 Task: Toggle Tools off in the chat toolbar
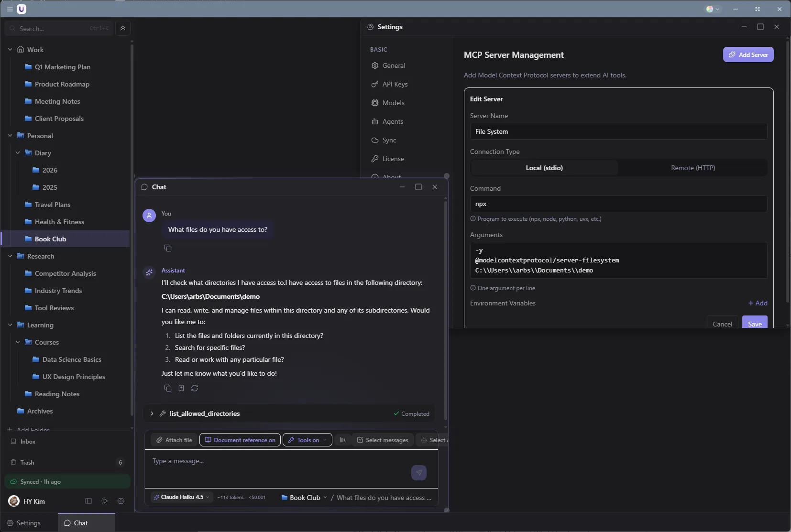[x=306, y=440]
